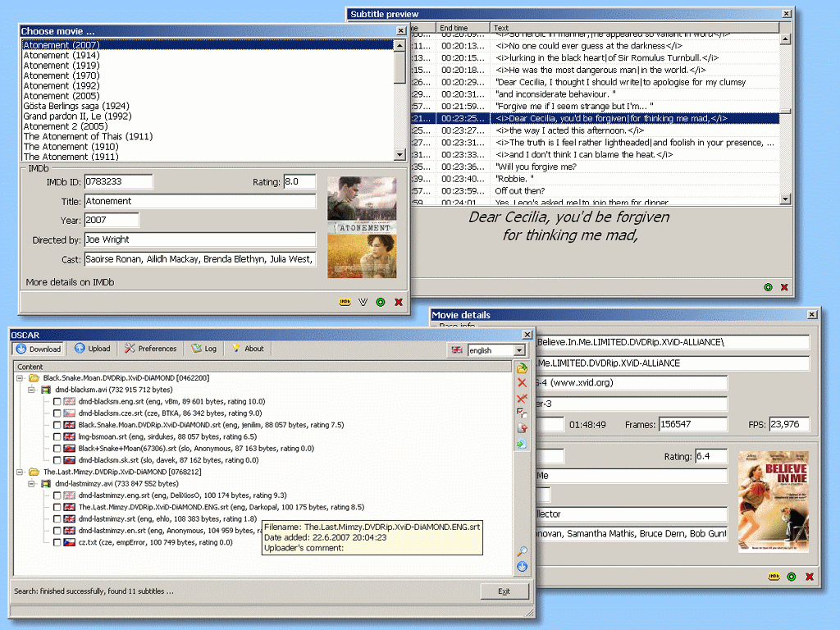Viewport: 840px width, 630px height.
Task: Click red X cancel in Subtitle preview window
Action: (784, 287)
